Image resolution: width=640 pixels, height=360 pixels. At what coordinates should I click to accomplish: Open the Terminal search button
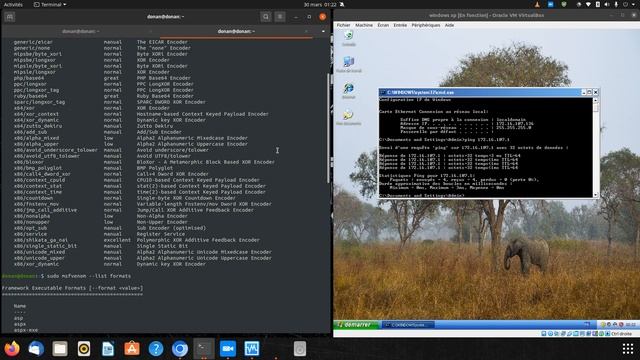[266, 17]
